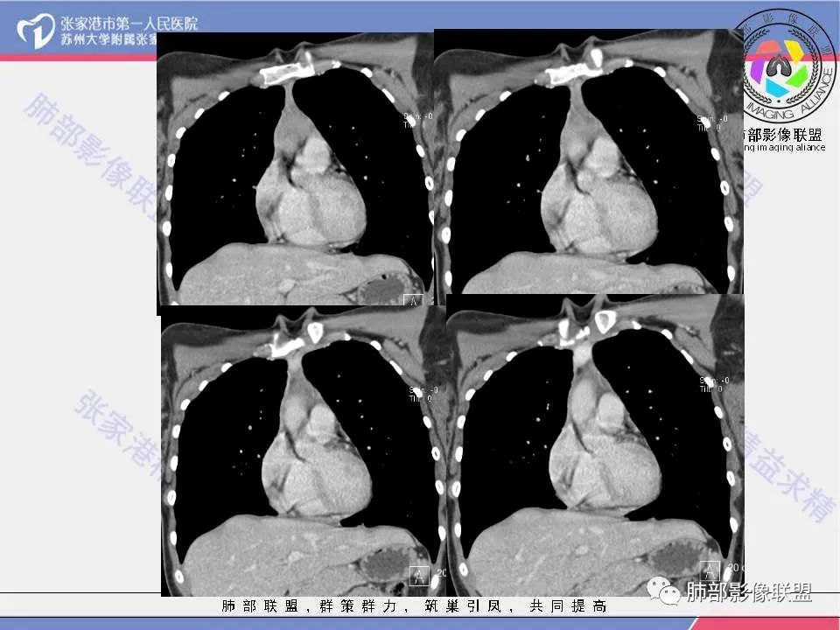Image resolution: width=840 pixels, height=630 pixels.
Task: Select the bottom-right coronal CT image
Action: tap(595, 444)
